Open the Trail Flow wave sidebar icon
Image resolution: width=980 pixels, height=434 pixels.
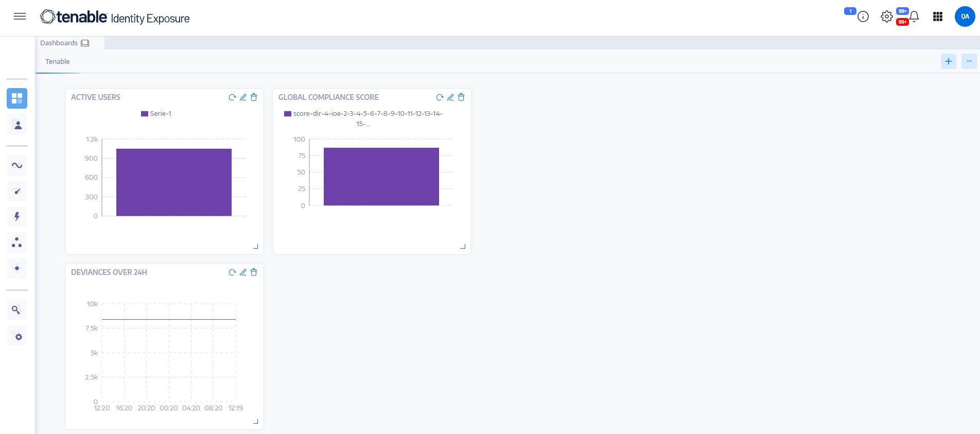point(17,165)
